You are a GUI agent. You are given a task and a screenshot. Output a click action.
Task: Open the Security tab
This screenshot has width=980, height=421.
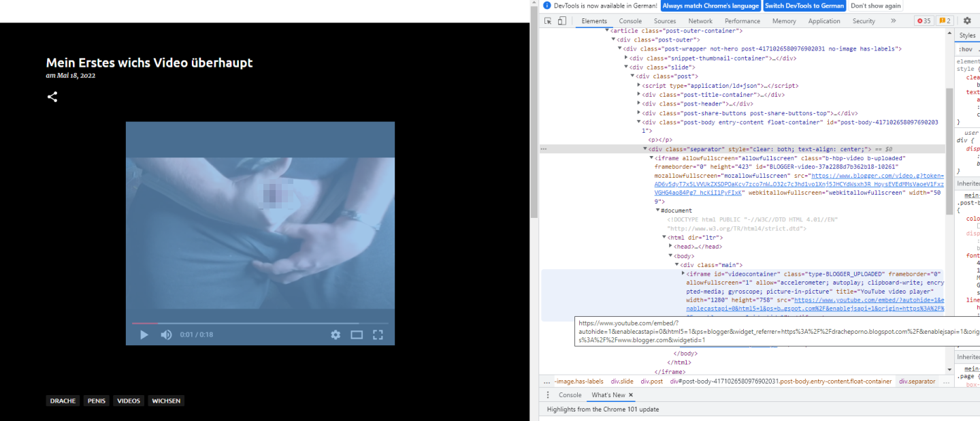pyautogui.click(x=864, y=21)
